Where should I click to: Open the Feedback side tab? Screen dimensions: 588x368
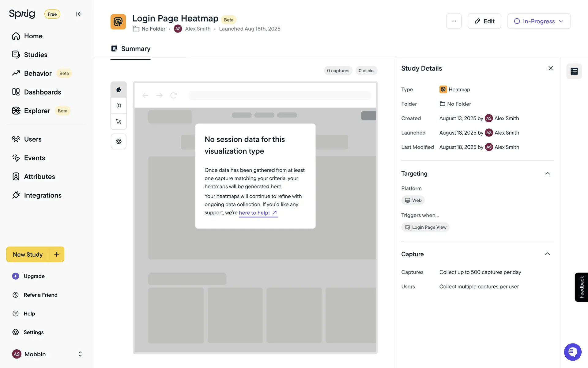tap(581, 287)
